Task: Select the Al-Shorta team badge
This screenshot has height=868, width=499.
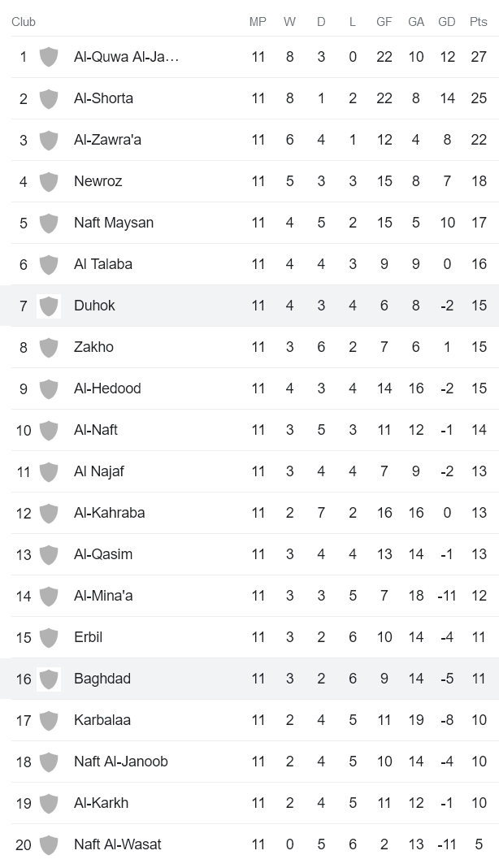Action: pos(49,98)
